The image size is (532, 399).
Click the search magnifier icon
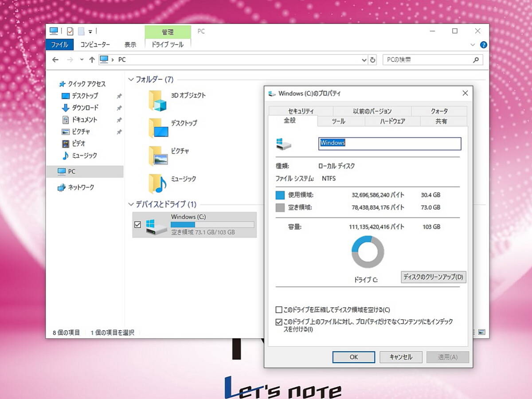(x=476, y=59)
